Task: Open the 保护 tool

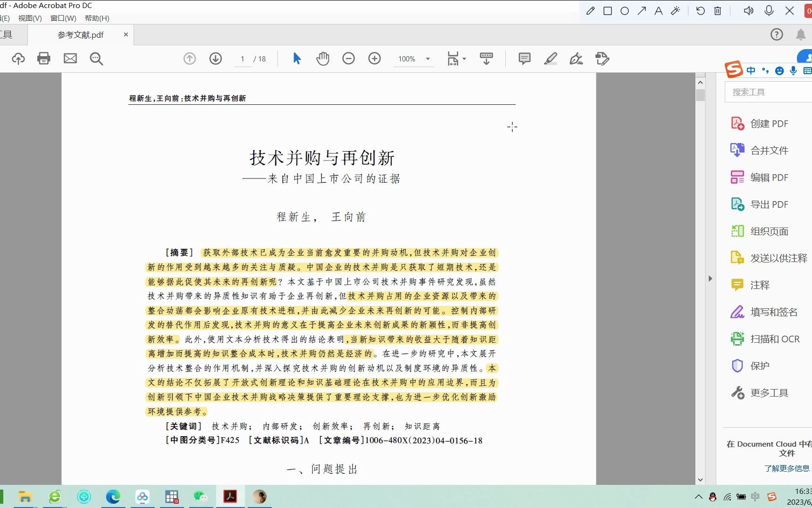Action: (750, 366)
